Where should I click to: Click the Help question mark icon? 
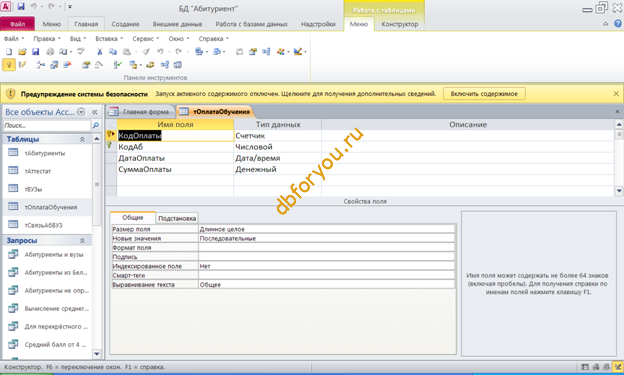click(617, 24)
